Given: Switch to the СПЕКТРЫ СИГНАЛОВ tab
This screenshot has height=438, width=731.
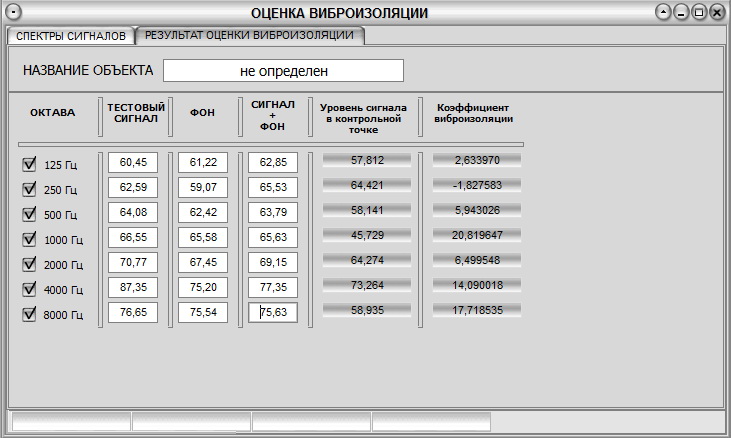Looking at the screenshot, I should (x=71, y=36).
